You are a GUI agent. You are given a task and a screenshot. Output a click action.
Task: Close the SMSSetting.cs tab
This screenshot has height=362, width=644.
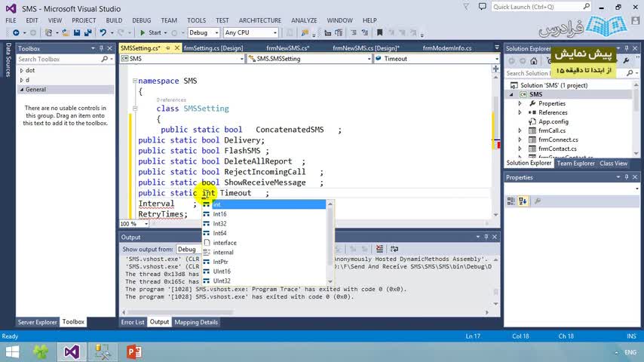point(177,48)
